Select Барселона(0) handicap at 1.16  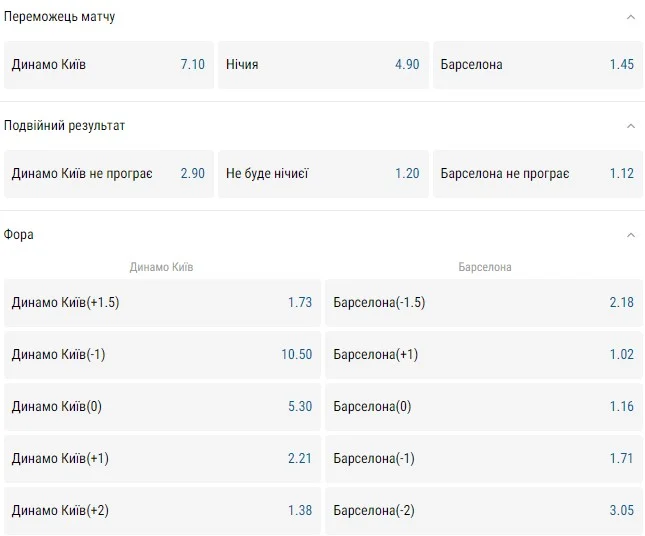tap(484, 407)
